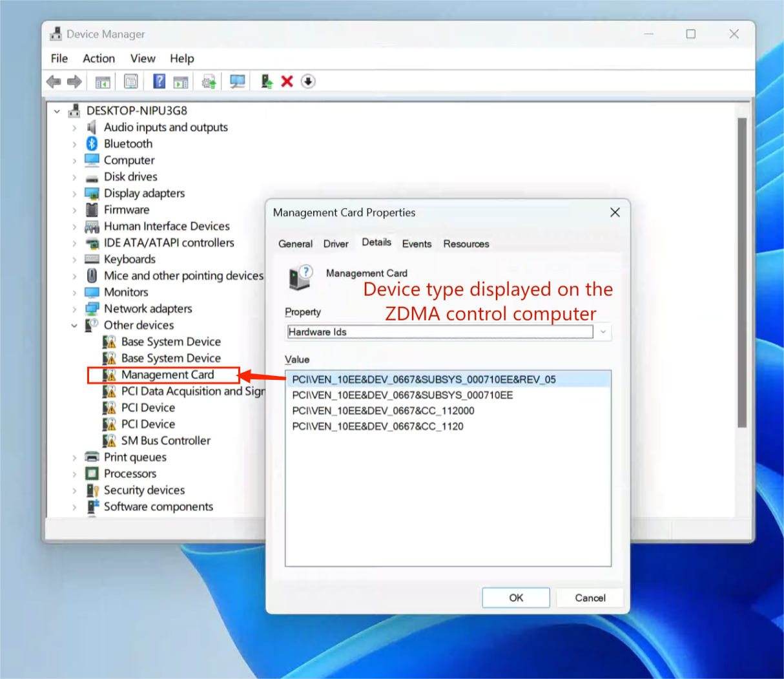
Task: Click the gear-with-green-arrow update driver icon
Action: [x=209, y=81]
